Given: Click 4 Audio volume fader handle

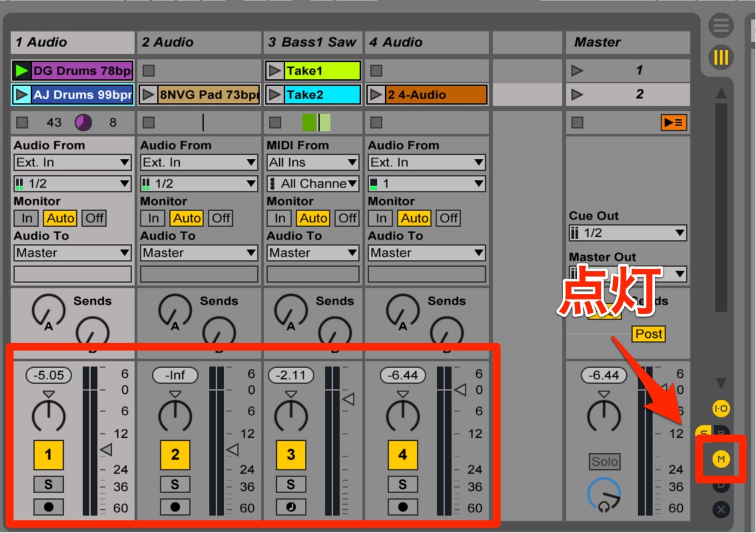Looking at the screenshot, I should [x=460, y=390].
